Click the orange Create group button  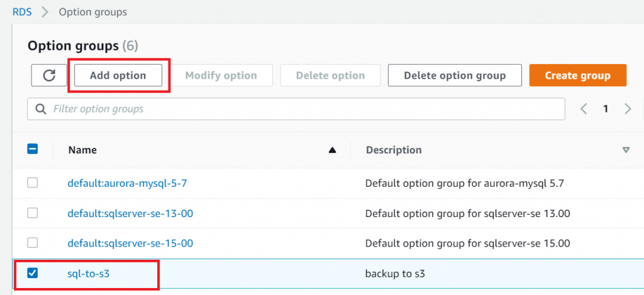577,75
